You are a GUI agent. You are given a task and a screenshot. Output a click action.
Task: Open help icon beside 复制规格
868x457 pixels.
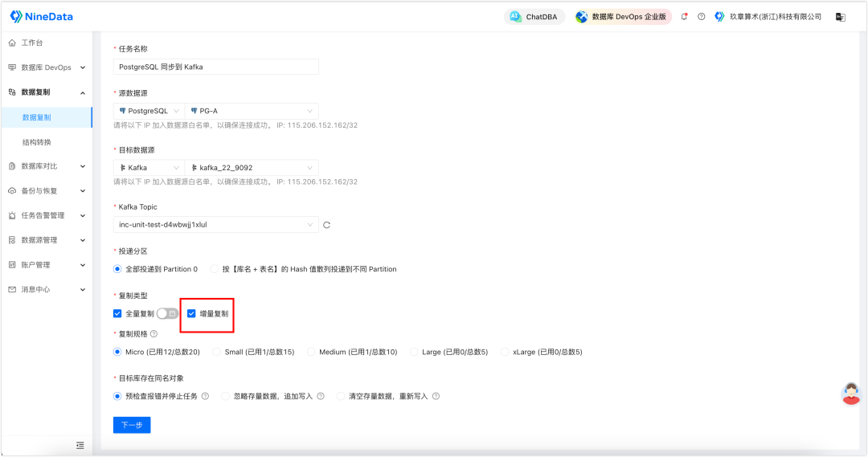154,333
